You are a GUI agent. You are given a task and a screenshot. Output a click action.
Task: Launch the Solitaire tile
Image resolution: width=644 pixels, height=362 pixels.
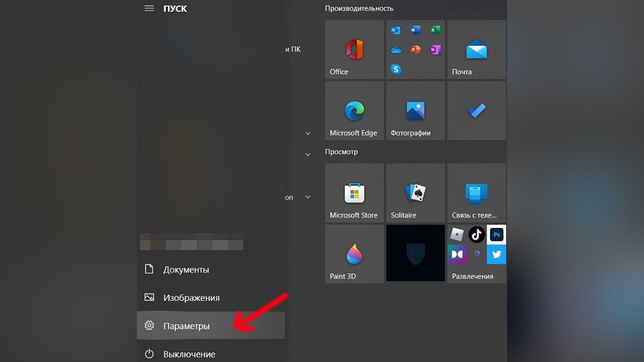click(x=415, y=193)
